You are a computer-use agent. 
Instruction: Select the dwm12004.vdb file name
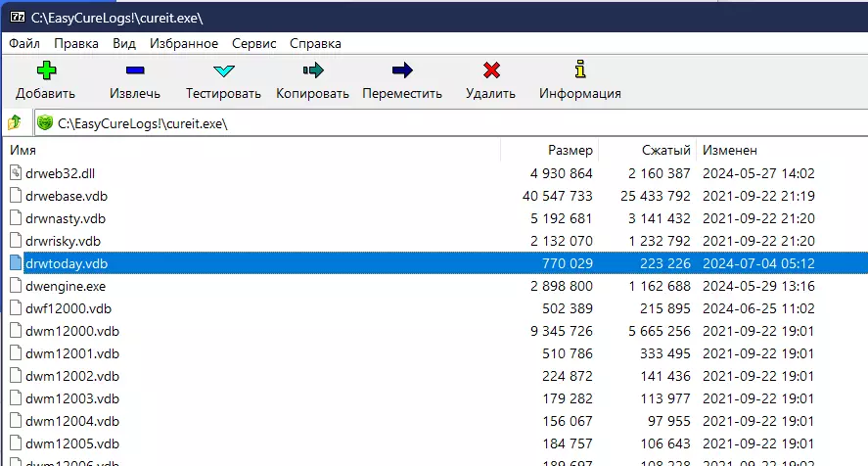(x=72, y=422)
